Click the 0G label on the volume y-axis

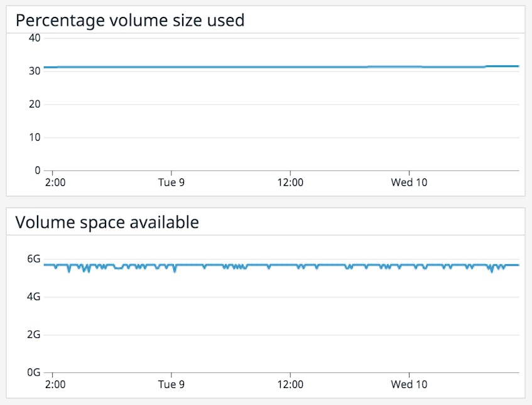click(33, 372)
